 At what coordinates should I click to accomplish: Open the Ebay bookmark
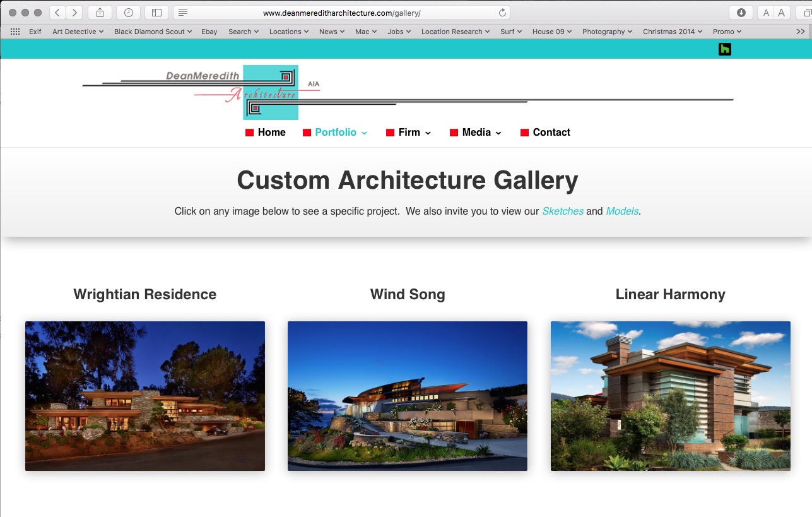point(209,32)
